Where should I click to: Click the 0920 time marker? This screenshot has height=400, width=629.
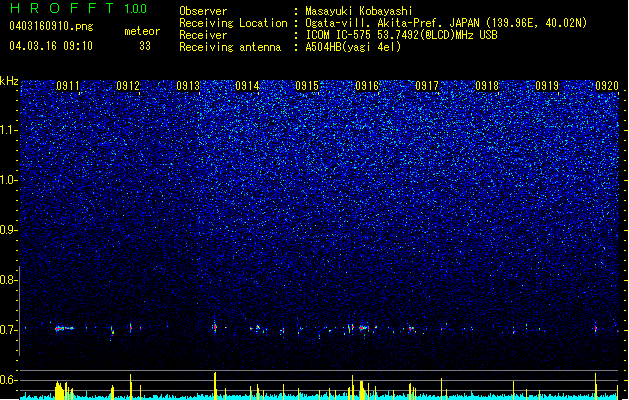coord(607,86)
